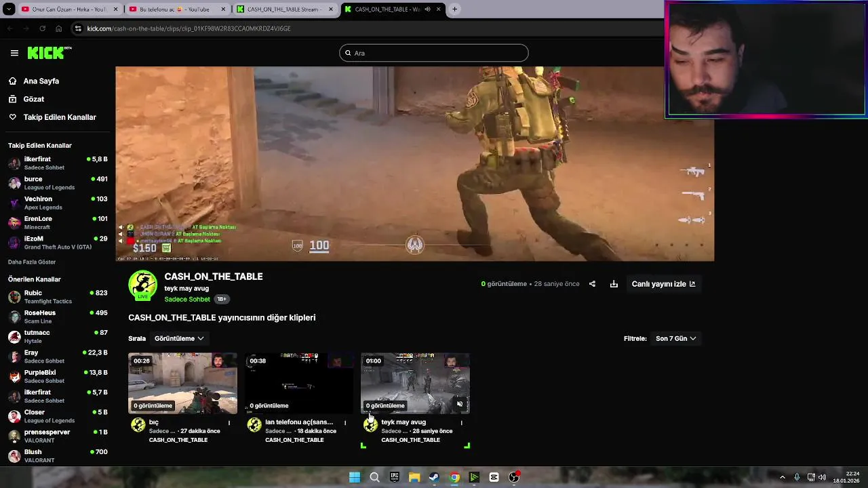Expand Daha Fazla Göster

click(x=32, y=262)
